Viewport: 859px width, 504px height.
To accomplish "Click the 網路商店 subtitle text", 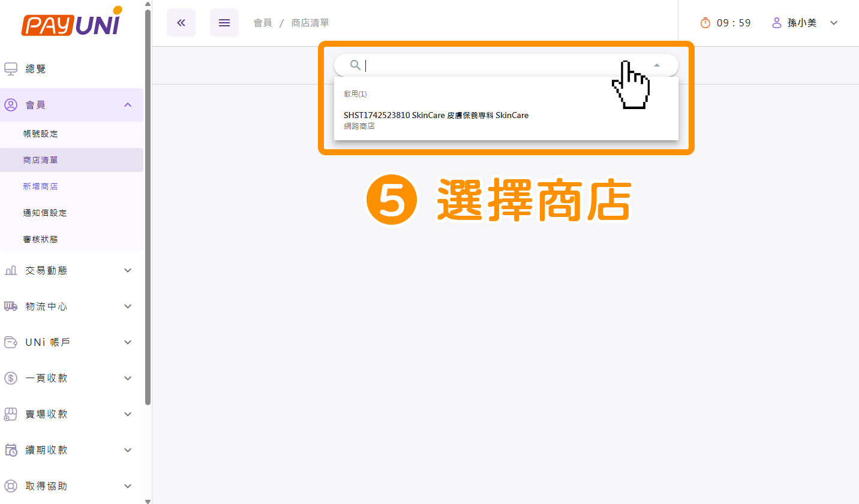I will [359, 126].
